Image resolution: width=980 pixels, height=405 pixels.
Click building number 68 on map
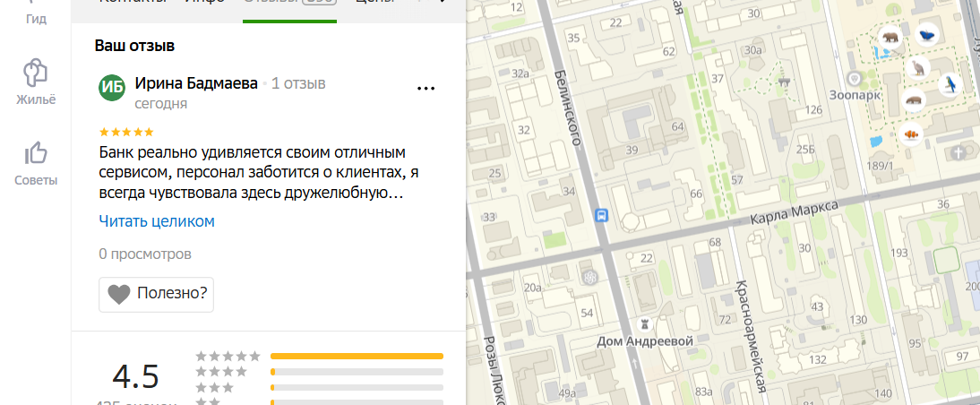(715, 242)
